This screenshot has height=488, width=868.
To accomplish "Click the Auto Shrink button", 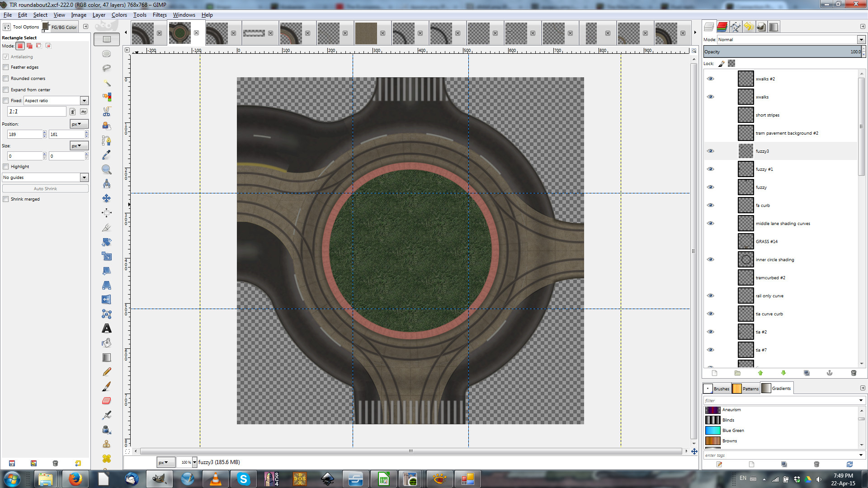I will click(45, 189).
